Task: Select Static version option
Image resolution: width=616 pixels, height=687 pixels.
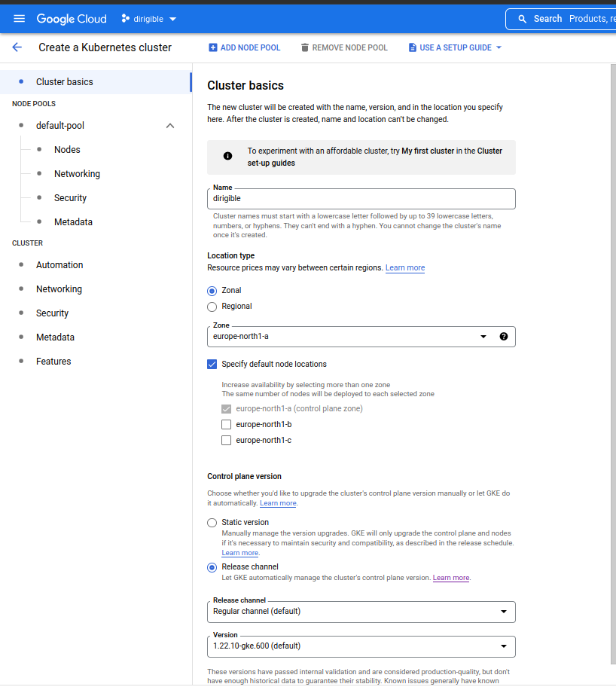Action: pyautogui.click(x=212, y=523)
